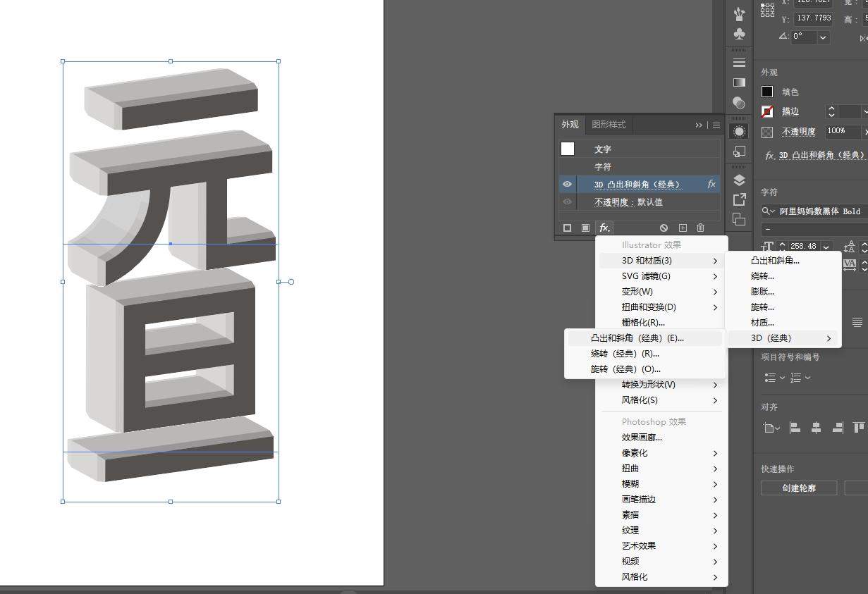Screen dimensions: 868x594
Task: Click fx icon on 3D effect row
Action: (x=711, y=184)
